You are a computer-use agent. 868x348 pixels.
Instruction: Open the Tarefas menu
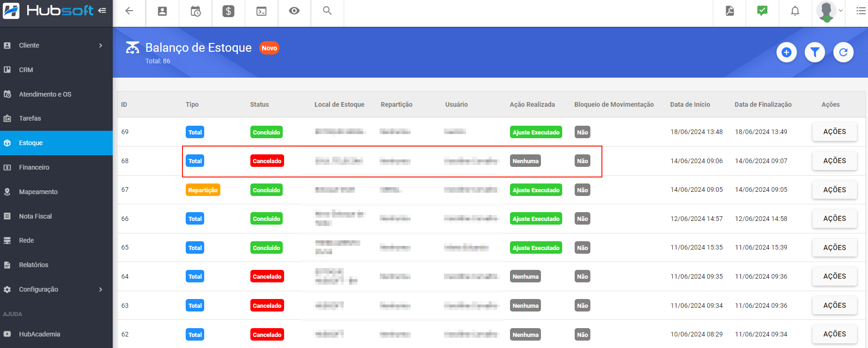[56, 118]
